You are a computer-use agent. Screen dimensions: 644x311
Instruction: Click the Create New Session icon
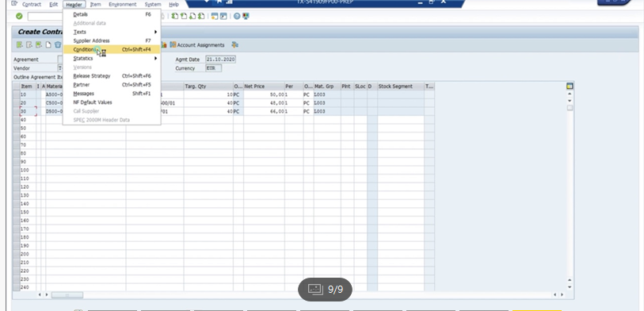click(215, 17)
